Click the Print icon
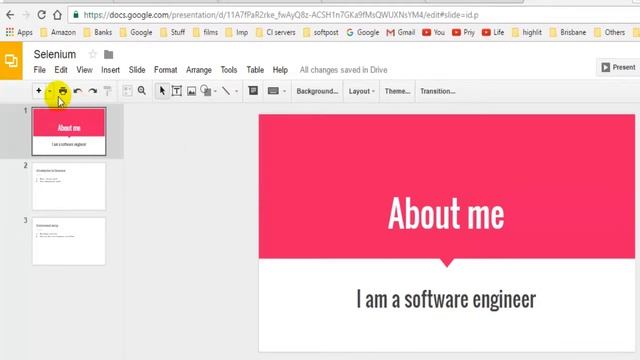640x360 pixels. (x=63, y=91)
